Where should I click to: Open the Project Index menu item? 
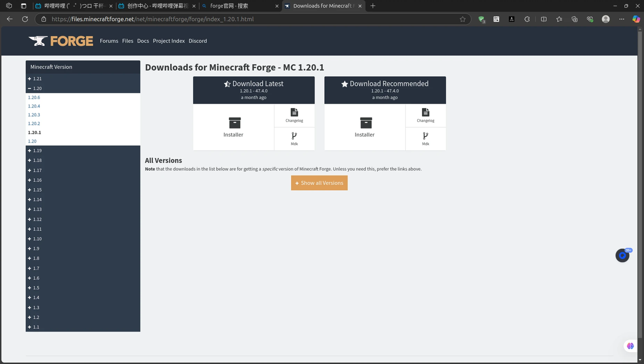coord(169,41)
